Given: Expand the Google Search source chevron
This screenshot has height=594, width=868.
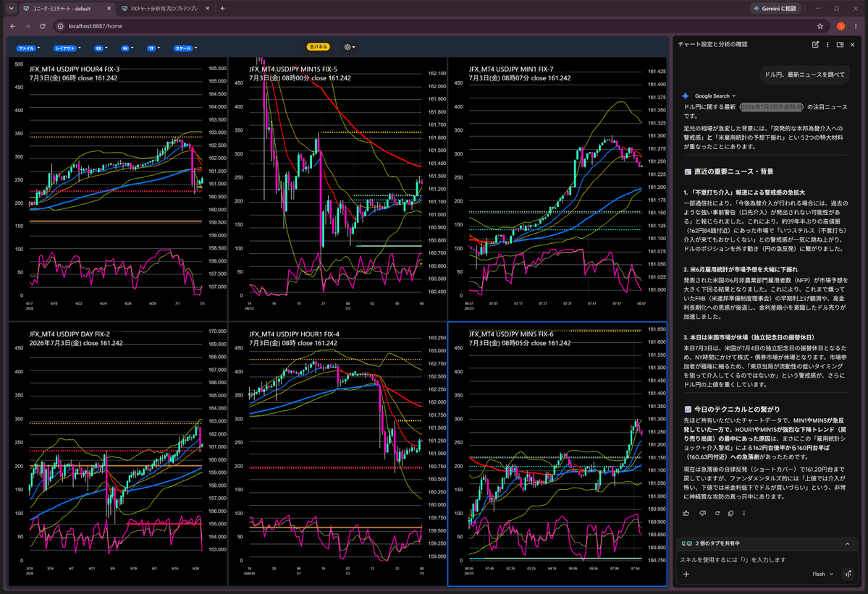Looking at the screenshot, I should (733, 96).
